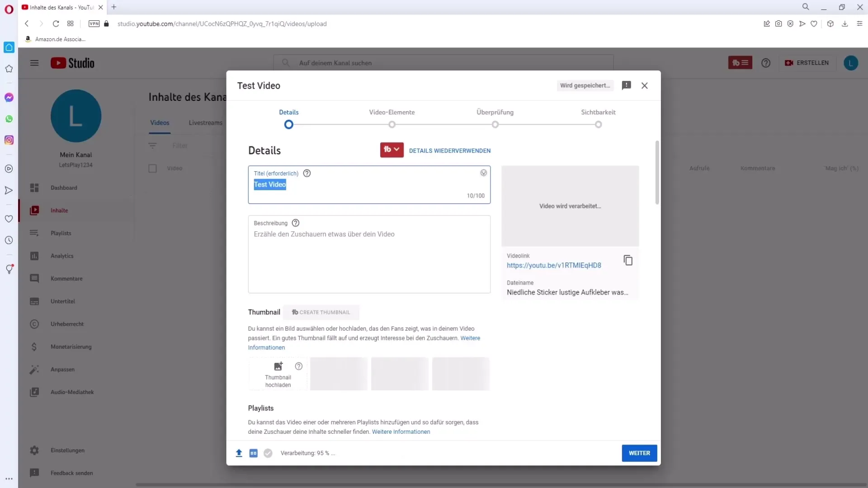Click the video processing progress bar

(x=307, y=453)
